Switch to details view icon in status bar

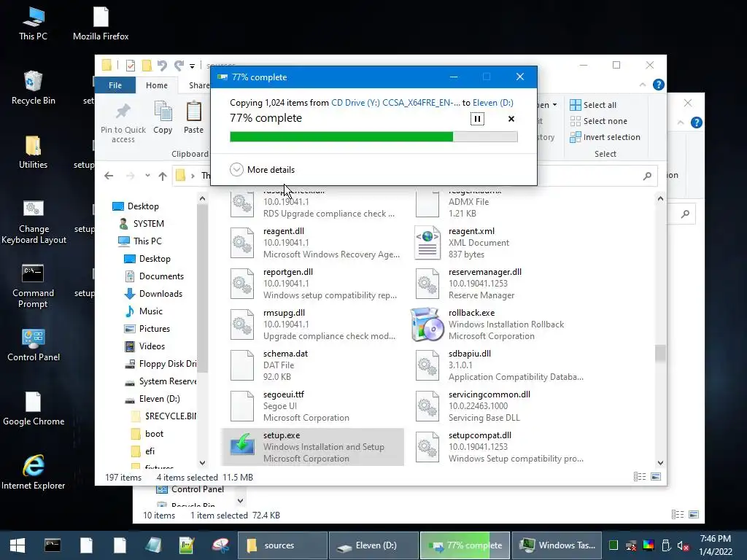[x=640, y=477]
